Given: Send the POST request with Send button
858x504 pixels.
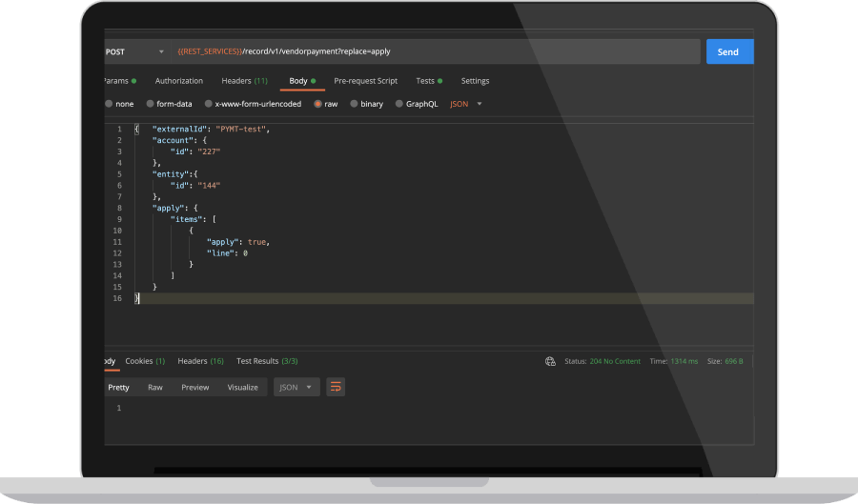Looking at the screenshot, I should [x=729, y=52].
